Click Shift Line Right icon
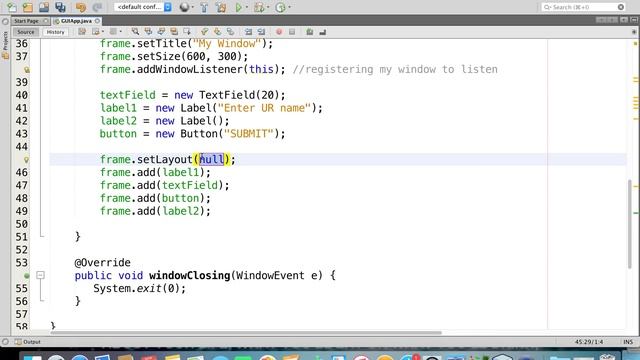Screen dimensions: 640x360 tap(261, 32)
